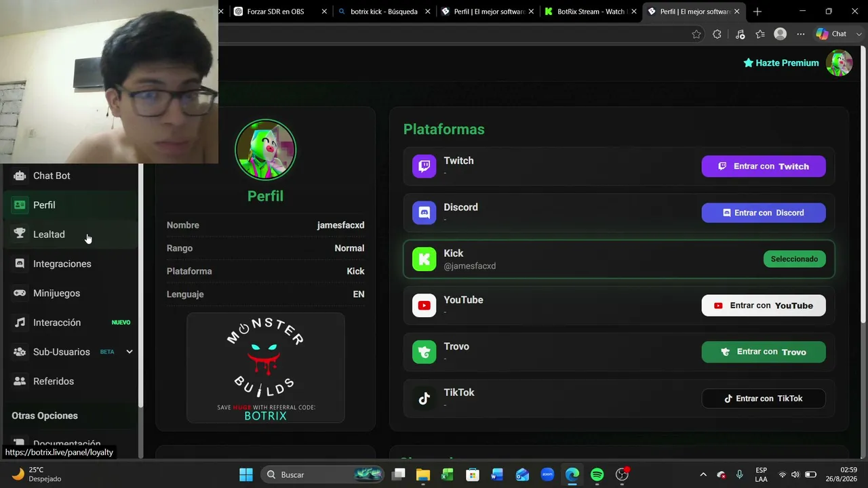Expand the Copilot Chat dropdown arrow
The image size is (868, 488).
pos(859,34)
